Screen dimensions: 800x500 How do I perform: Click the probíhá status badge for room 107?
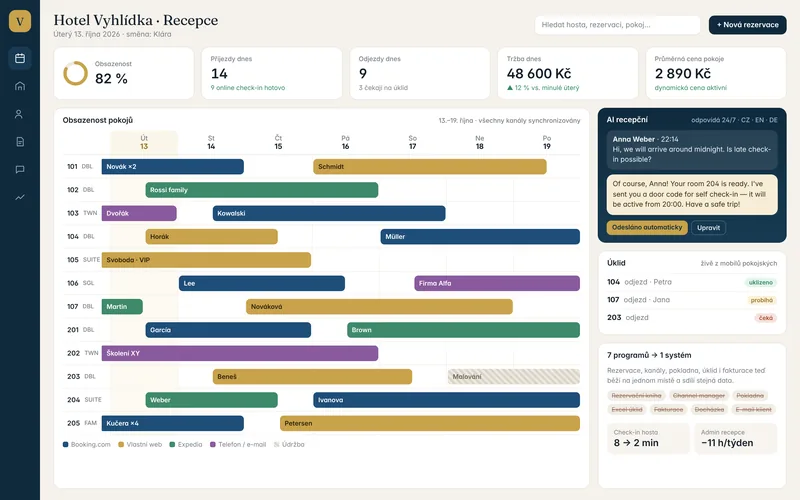(762, 300)
